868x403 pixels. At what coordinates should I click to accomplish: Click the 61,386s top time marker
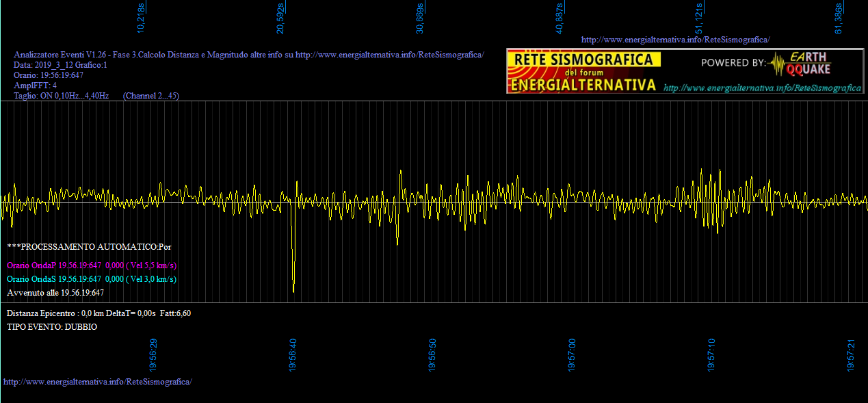[x=839, y=17]
